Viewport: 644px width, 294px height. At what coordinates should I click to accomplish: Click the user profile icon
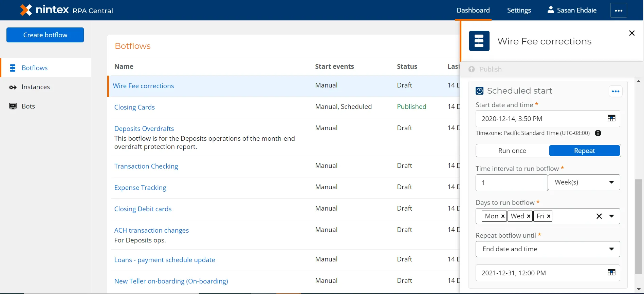[x=551, y=10]
